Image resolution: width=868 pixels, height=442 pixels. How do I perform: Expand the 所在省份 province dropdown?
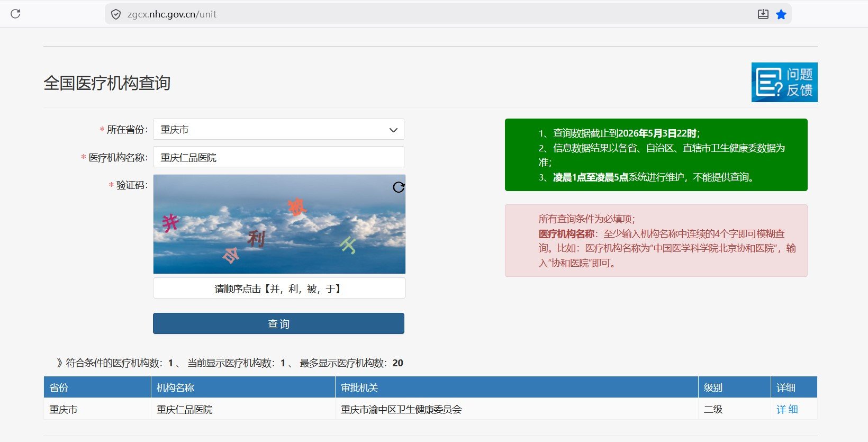pyautogui.click(x=278, y=130)
